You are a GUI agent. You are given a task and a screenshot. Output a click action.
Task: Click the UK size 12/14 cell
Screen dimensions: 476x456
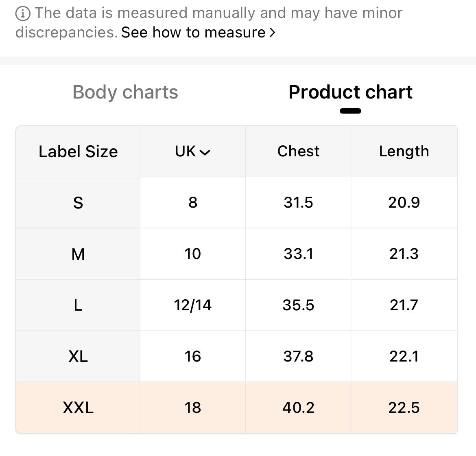(192, 305)
